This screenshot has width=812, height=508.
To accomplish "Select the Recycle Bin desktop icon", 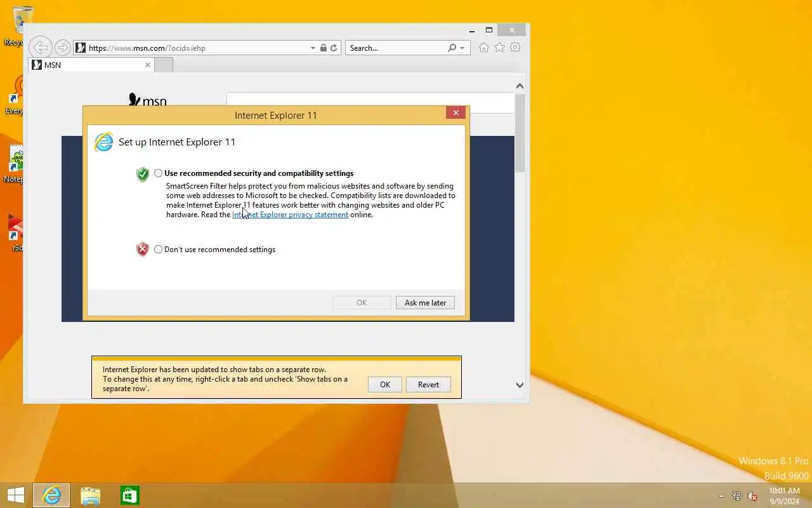I will pyautogui.click(x=23, y=25).
